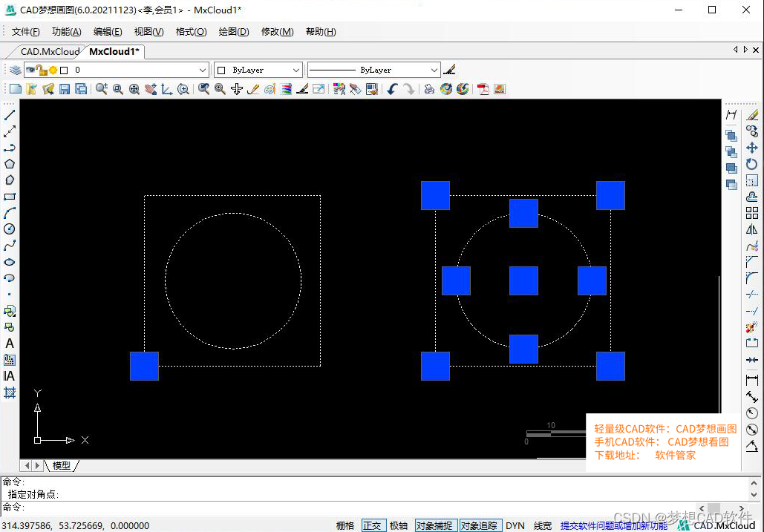Screen dimensions: 764x532
Task: Click the top-left grip of selected rectangle
Action: pyautogui.click(x=435, y=196)
